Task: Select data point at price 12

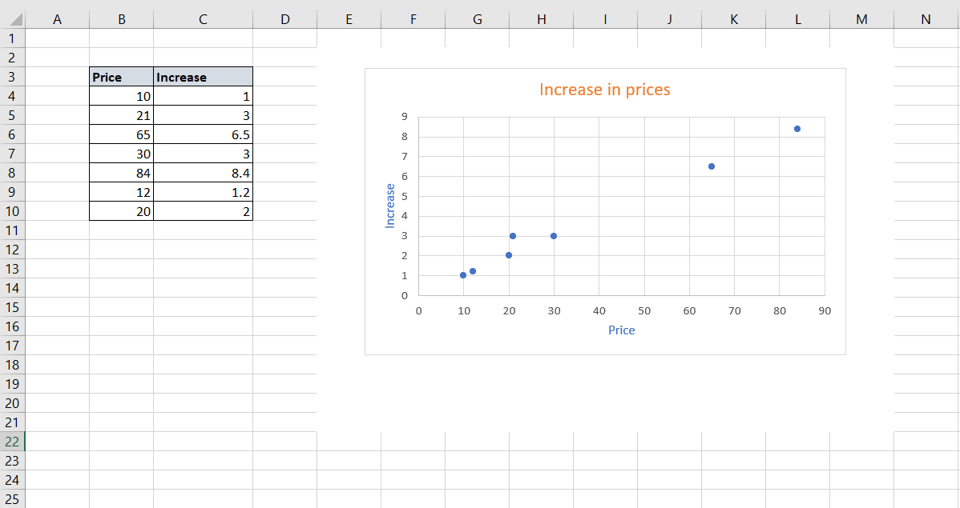Action: [473, 271]
